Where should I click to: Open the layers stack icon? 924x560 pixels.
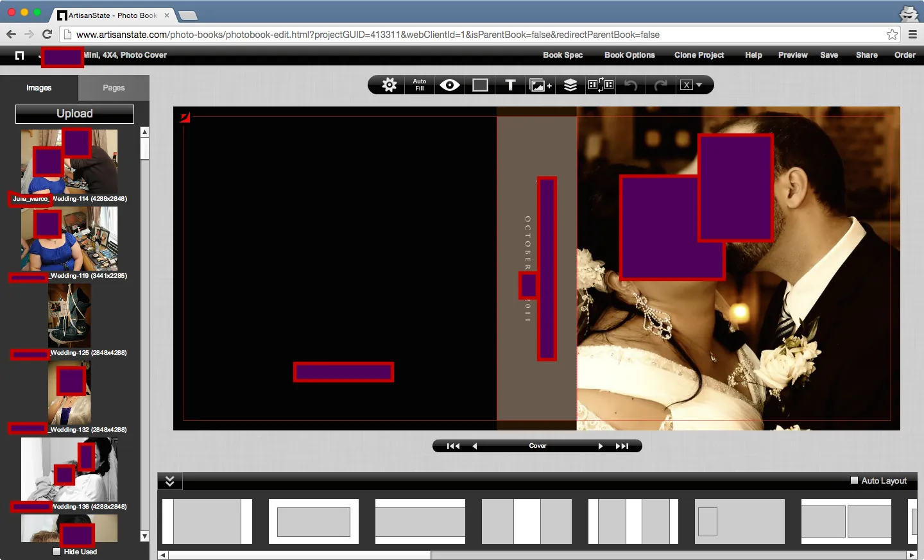tap(570, 85)
